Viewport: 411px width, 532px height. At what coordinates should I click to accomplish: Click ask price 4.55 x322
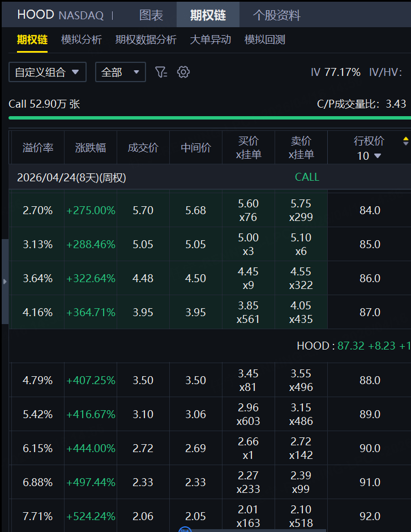pyautogui.click(x=301, y=278)
